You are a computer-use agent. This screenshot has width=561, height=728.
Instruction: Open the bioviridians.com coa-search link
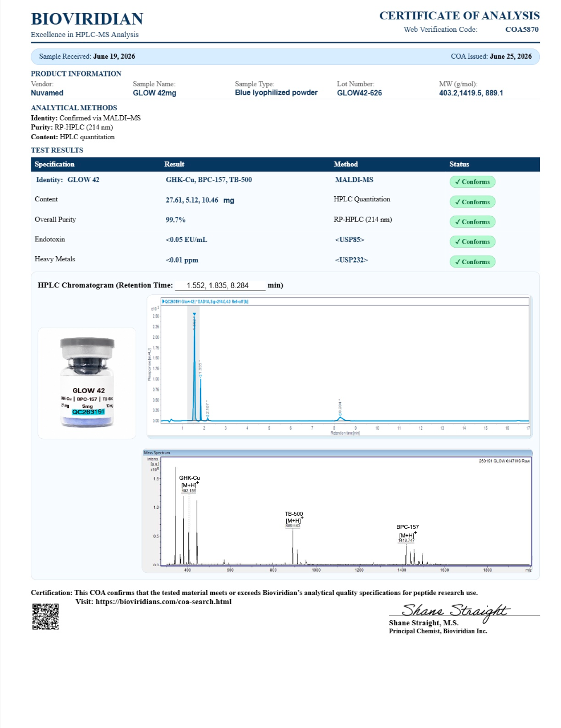[164, 602]
